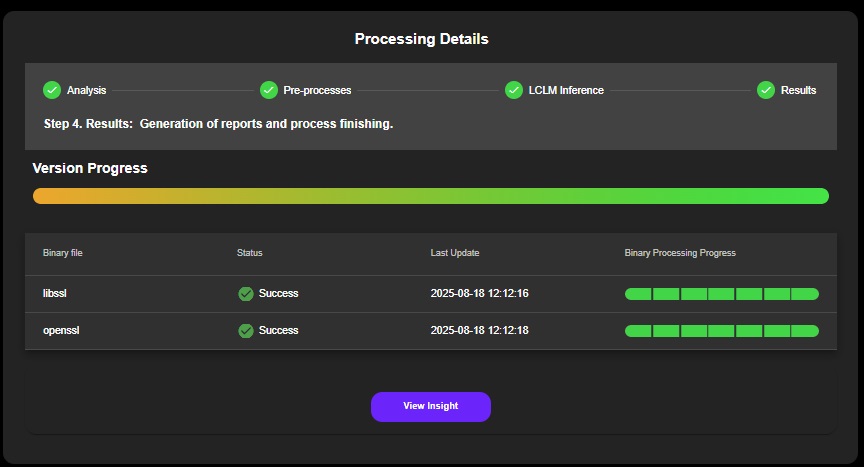
Task: Select the Pre-processes step label
Action: tap(317, 90)
